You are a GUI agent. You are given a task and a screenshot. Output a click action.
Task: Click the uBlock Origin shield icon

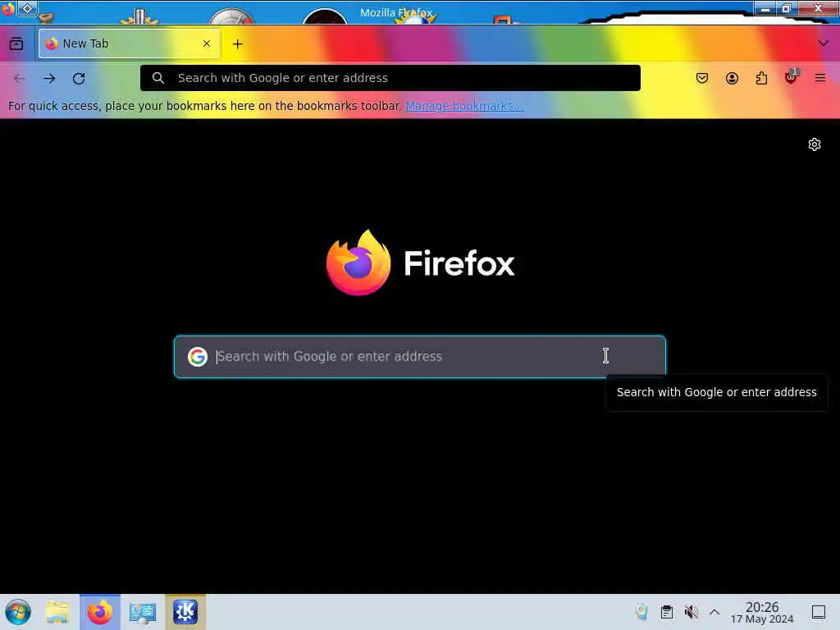pos(791,77)
